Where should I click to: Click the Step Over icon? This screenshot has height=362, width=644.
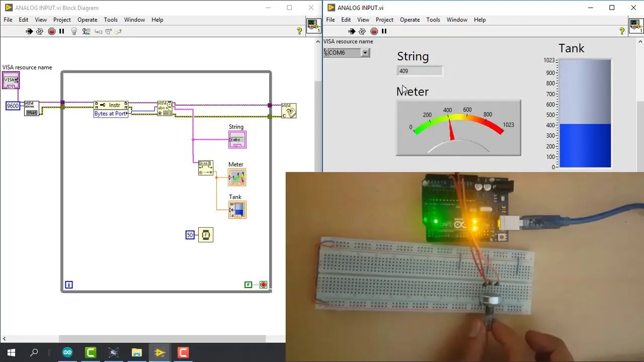pyautogui.click(x=108, y=32)
